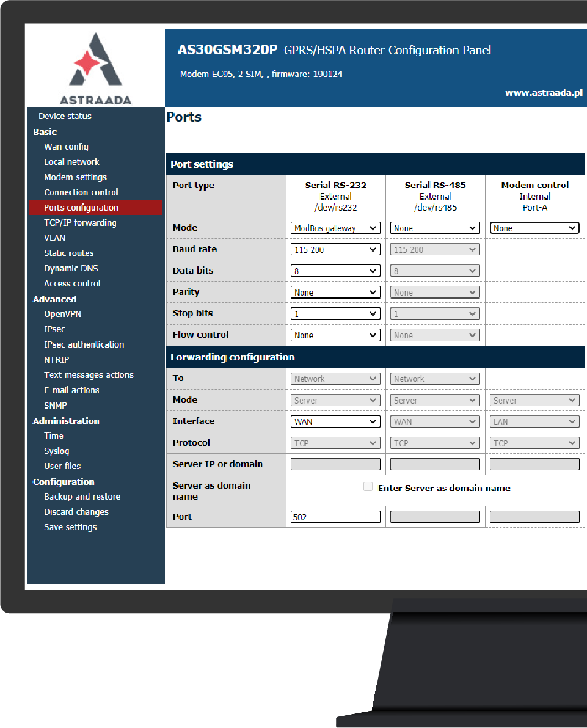Viewport: 587px width, 728px height.
Task: Toggle Enter Server as domain name checkbox
Action: pyautogui.click(x=368, y=487)
